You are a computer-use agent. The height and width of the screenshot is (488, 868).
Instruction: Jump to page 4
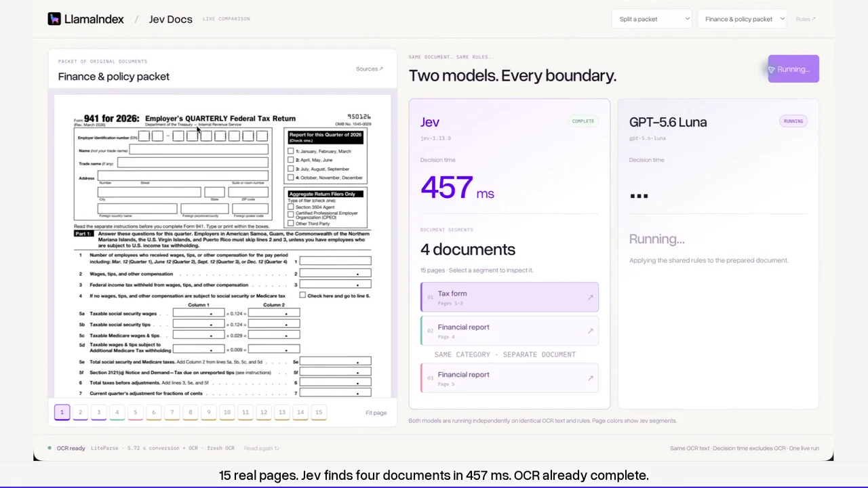click(x=117, y=412)
